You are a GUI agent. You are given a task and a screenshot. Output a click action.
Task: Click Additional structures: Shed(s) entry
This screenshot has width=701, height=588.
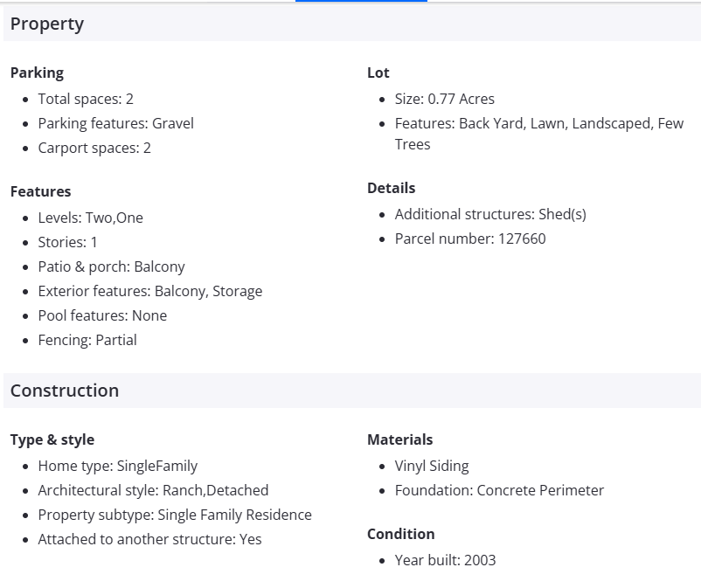coord(490,214)
